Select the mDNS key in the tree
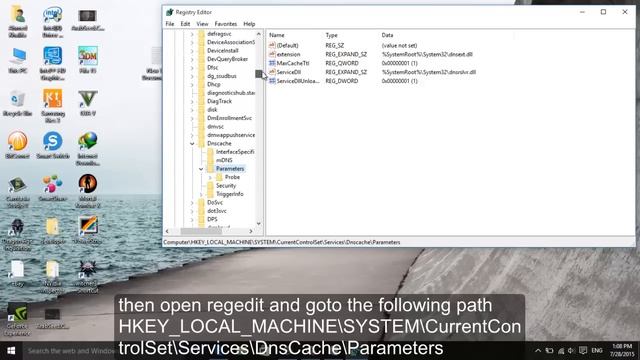 tap(224, 160)
